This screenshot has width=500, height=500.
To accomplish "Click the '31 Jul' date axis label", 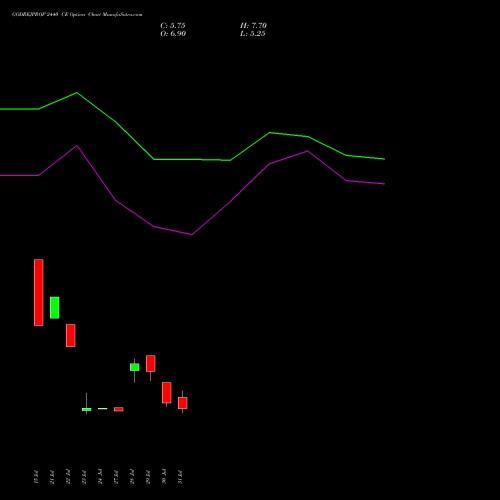I will [180, 477].
